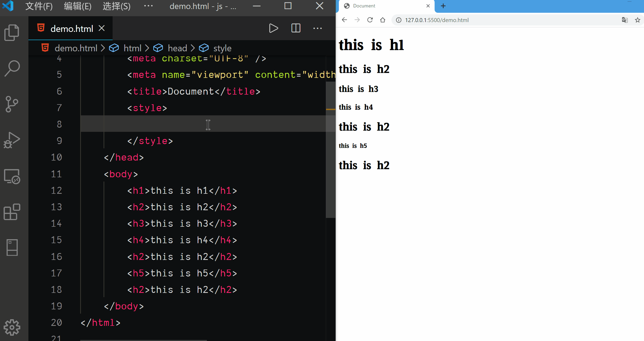Open the 文件(F) menu

[39, 6]
